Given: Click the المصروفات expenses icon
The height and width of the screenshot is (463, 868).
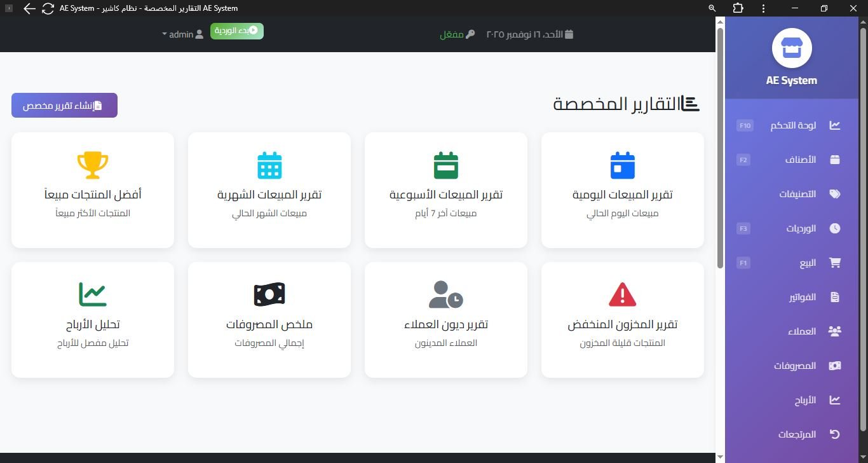Looking at the screenshot, I should pyautogui.click(x=835, y=365).
